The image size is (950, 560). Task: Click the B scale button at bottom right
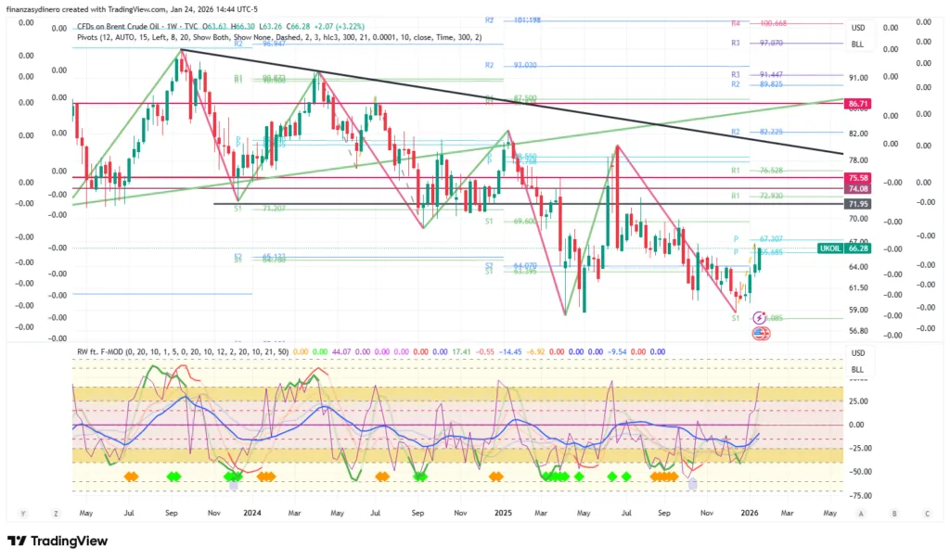click(x=894, y=513)
